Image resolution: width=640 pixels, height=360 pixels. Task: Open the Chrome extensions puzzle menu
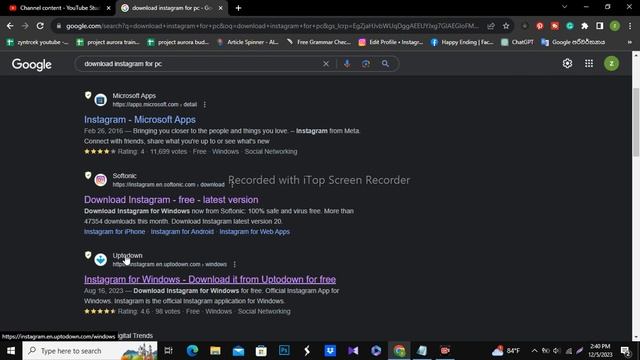click(x=584, y=26)
